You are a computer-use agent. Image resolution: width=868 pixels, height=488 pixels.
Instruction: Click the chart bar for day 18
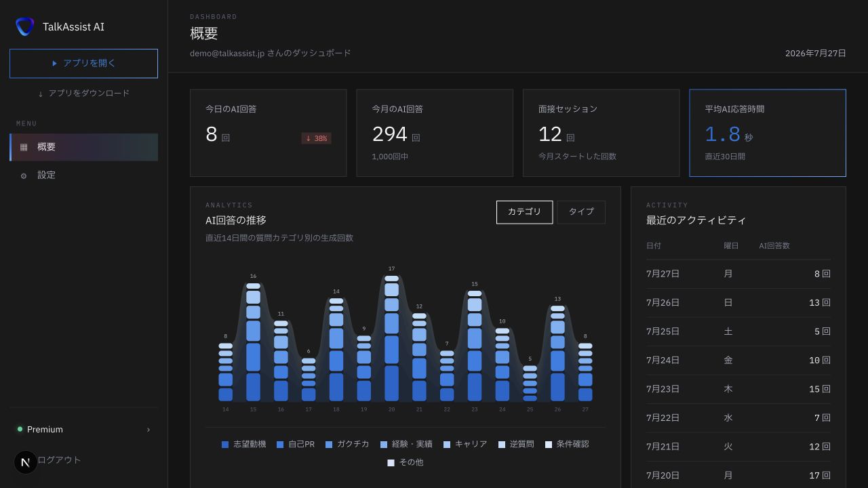(336, 350)
